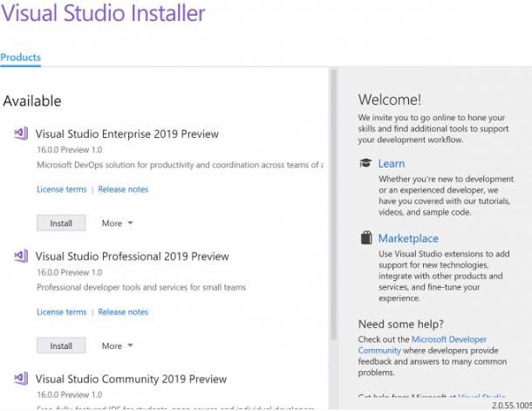Select the Visual Studio Community 2019 Preview title

coord(131,379)
